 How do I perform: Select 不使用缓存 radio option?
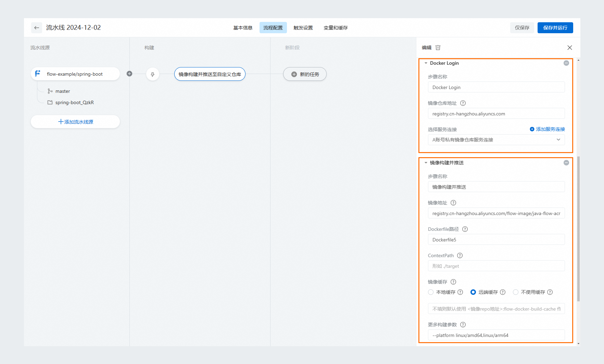point(516,292)
